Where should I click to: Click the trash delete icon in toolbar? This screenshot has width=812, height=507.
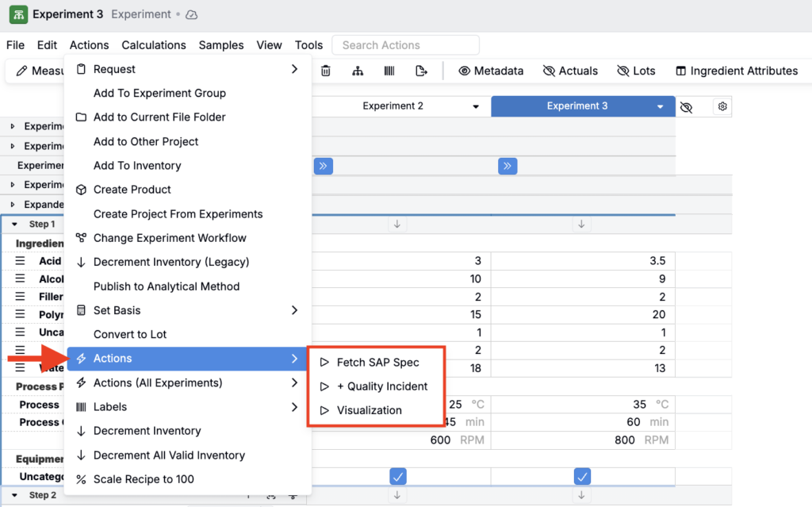[326, 71]
